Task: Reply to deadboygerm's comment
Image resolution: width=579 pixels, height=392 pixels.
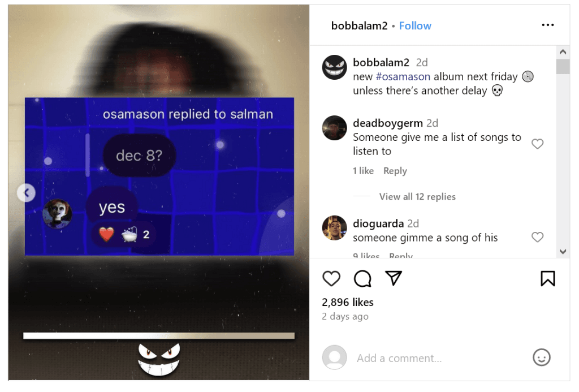Action: click(395, 171)
